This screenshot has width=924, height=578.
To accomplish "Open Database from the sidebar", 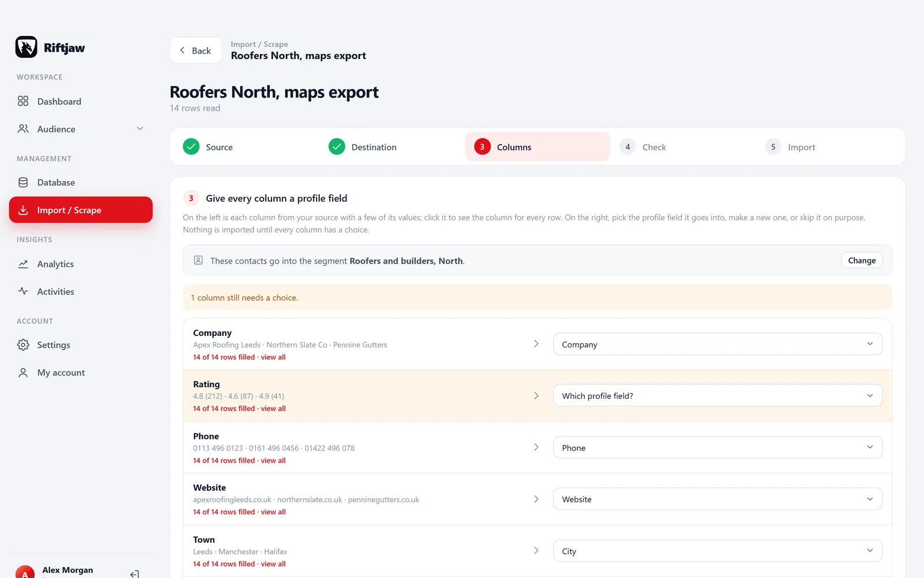I will pyautogui.click(x=81, y=183).
